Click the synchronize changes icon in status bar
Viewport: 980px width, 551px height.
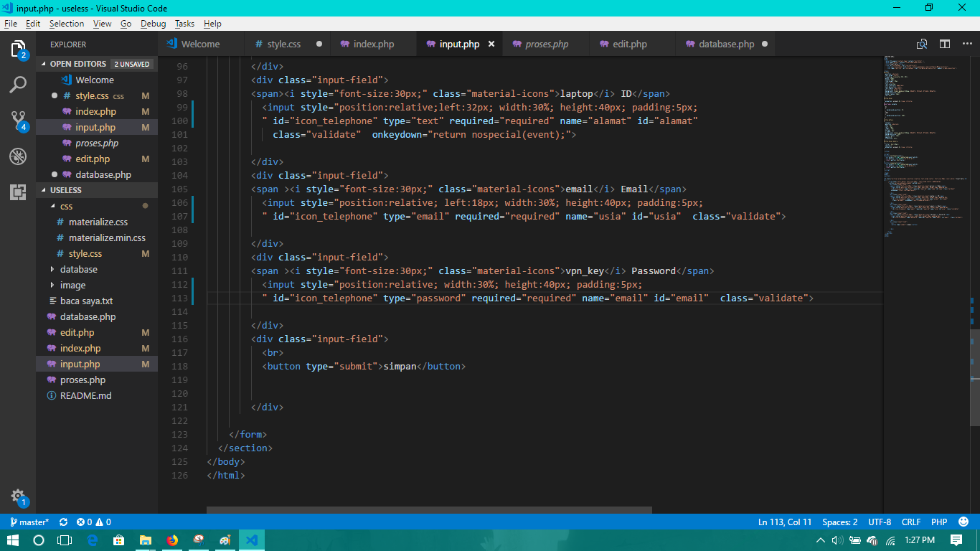63,522
